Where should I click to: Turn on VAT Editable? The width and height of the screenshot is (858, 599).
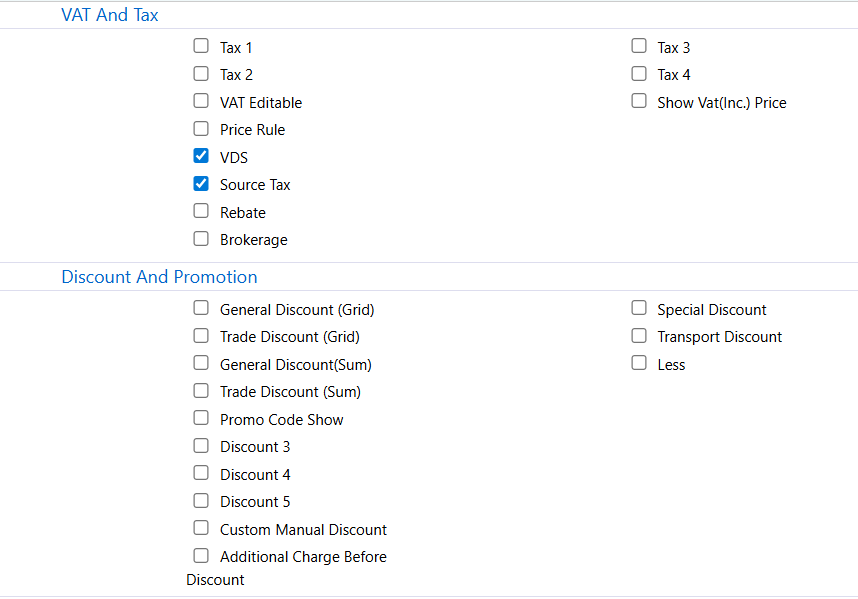coord(201,101)
